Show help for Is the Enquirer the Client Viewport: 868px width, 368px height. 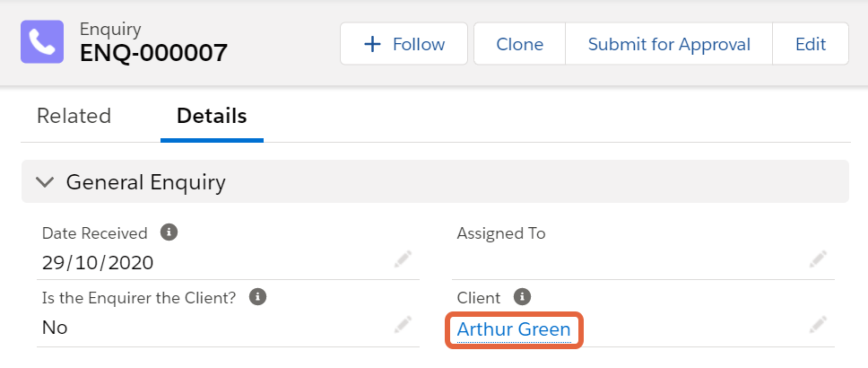pos(257,296)
